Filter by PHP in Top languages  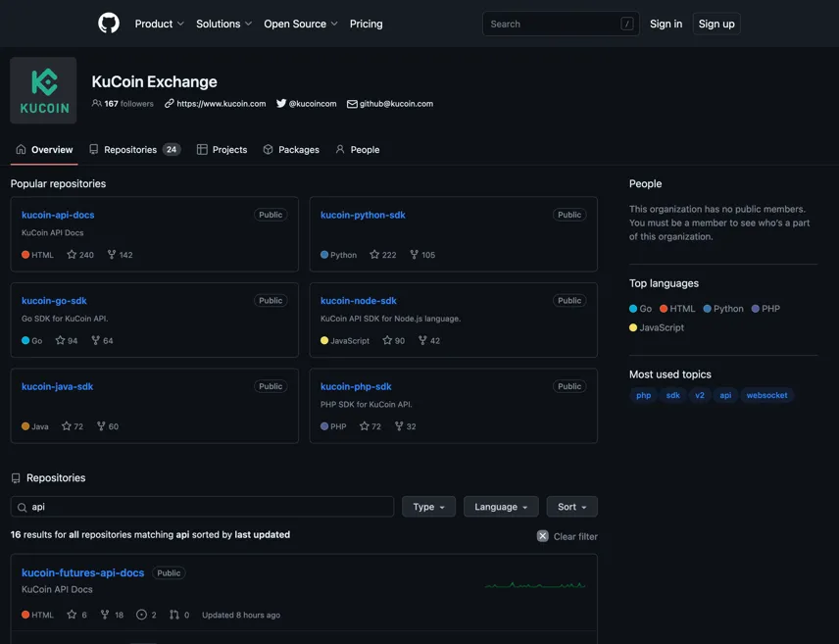tap(765, 309)
